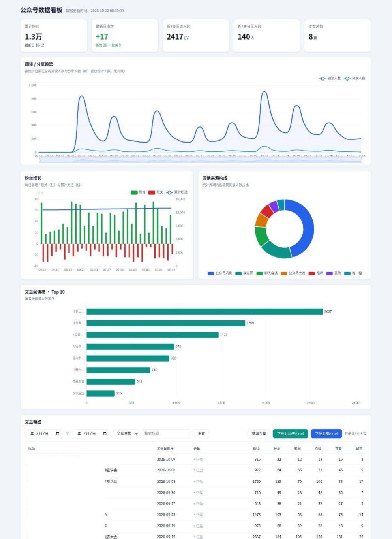Click +归类 in the 2026-09-19 row
The width and height of the screenshot is (392, 539).
(198, 526)
